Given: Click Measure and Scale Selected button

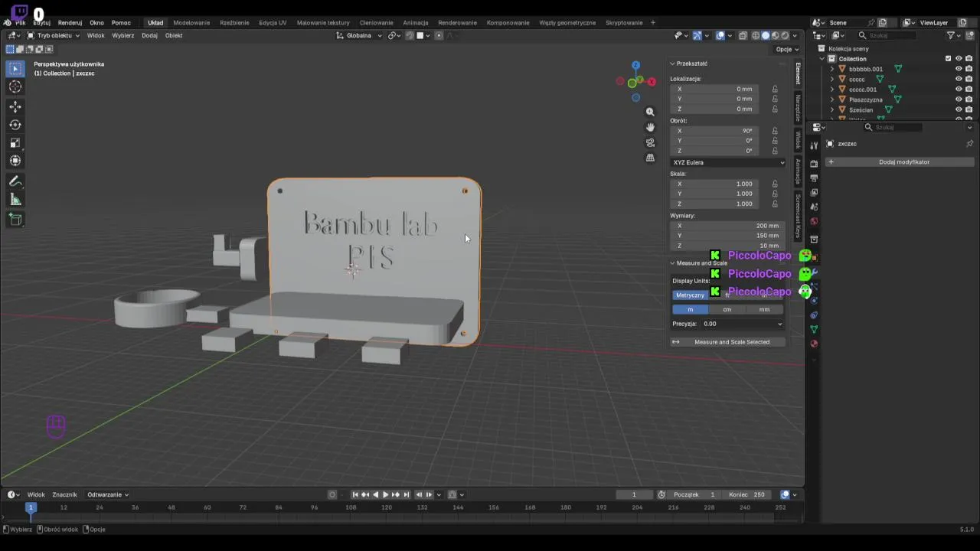Looking at the screenshot, I should (x=728, y=342).
